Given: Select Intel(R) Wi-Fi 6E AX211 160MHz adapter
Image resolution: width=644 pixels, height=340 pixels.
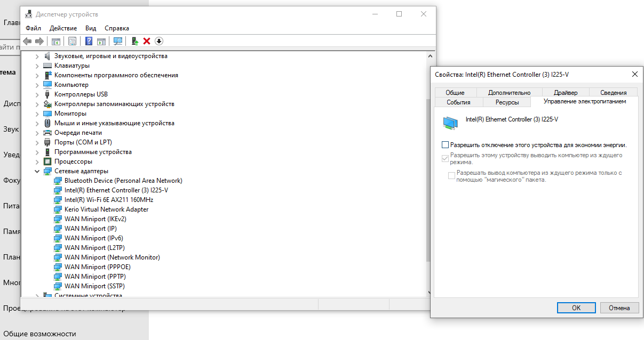Looking at the screenshot, I should tap(109, 200).
